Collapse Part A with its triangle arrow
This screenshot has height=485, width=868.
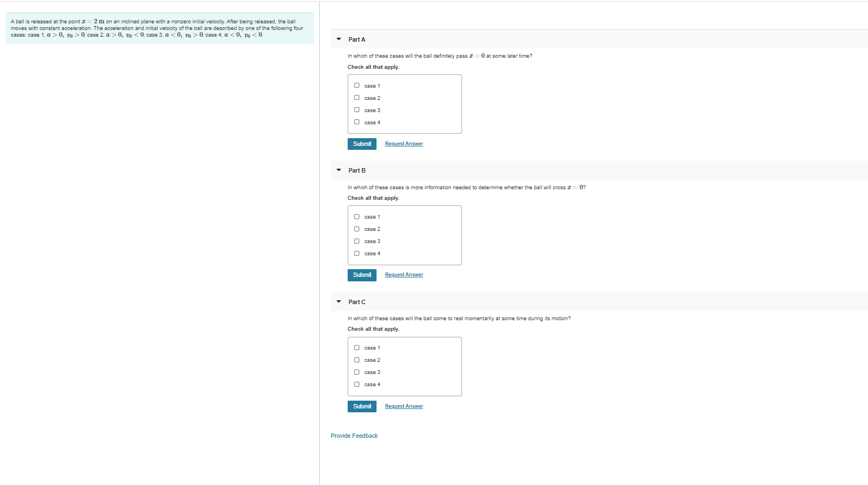coord(339,39)
